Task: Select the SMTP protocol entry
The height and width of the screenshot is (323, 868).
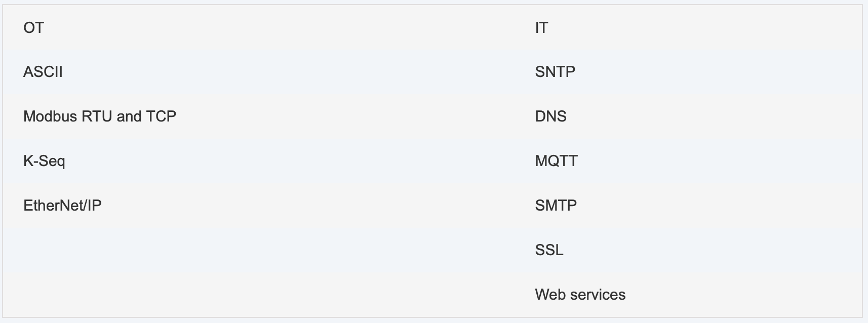Action: [556, 206]
